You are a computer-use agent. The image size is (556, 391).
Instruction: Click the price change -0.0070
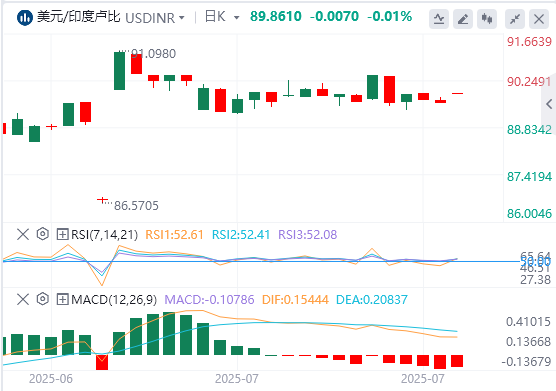click(334, 16)
